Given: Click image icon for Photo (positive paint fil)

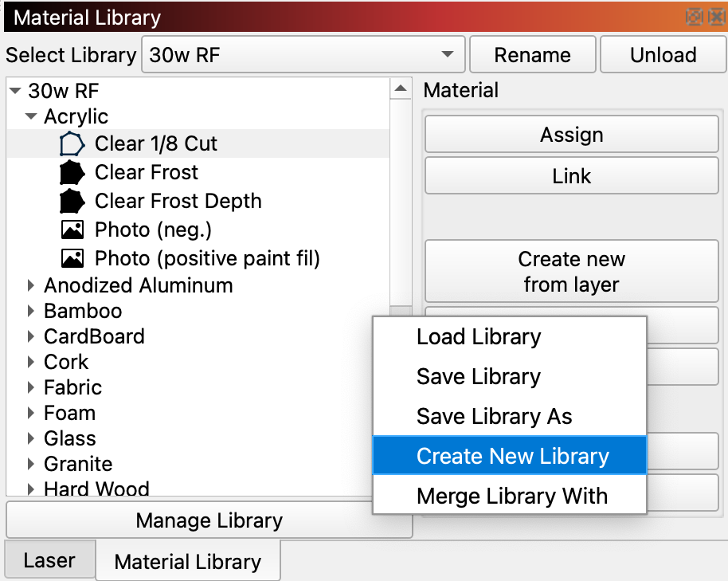Looking at the screenshot, I should [72, 259].
